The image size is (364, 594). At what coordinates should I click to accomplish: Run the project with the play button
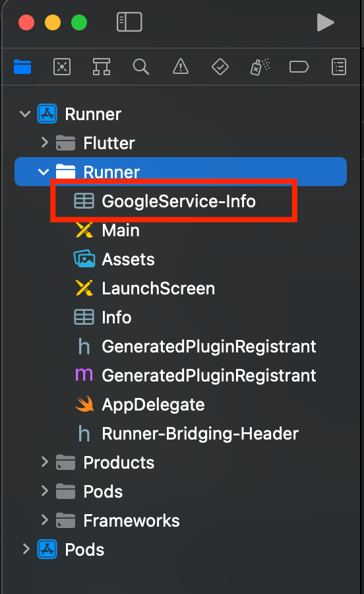pyautogui.click(x=325, y=22)
